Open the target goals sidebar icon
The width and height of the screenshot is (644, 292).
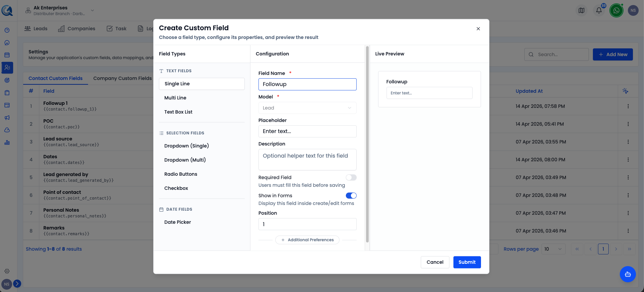coord(7,80)
